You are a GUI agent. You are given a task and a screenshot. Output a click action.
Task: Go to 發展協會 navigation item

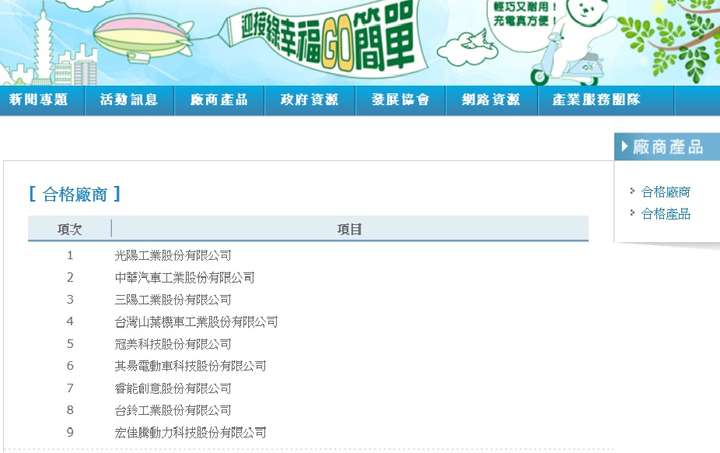(x=400, y=100)
